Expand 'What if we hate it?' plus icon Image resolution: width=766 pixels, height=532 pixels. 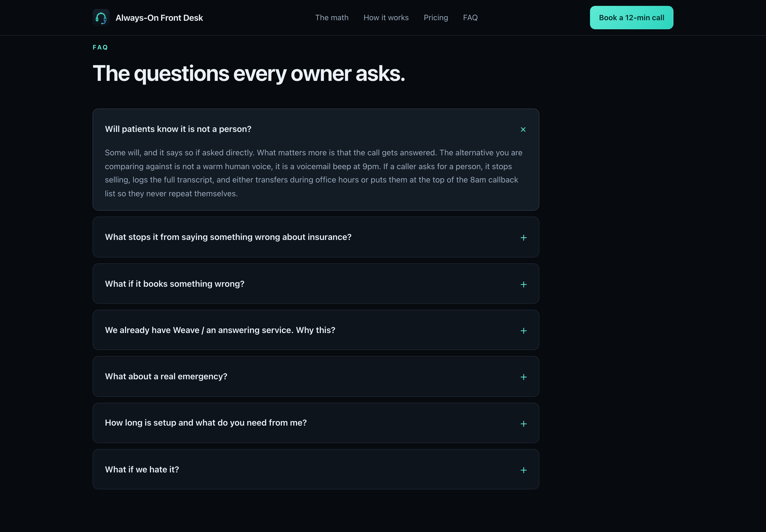click(523, 470)
